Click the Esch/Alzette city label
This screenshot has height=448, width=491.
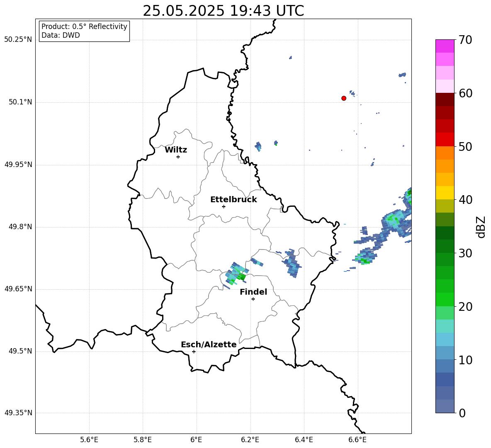point(209,344)
